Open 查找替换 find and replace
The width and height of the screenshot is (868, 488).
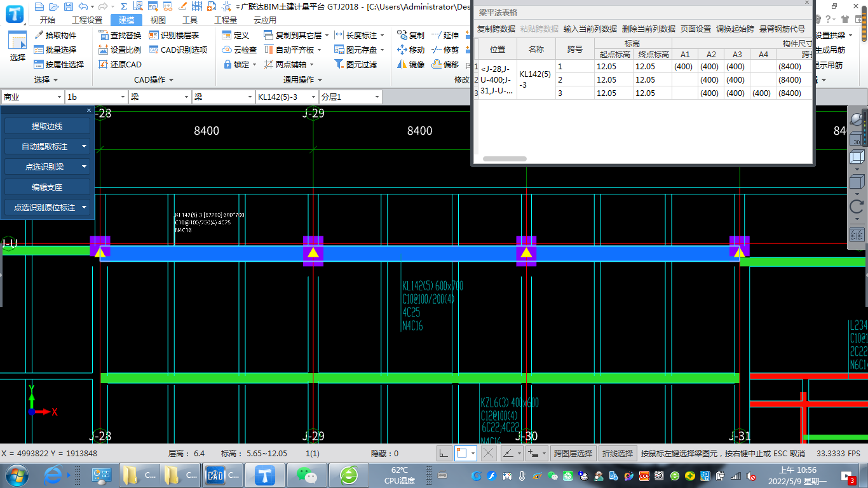(x=120, y=35)
